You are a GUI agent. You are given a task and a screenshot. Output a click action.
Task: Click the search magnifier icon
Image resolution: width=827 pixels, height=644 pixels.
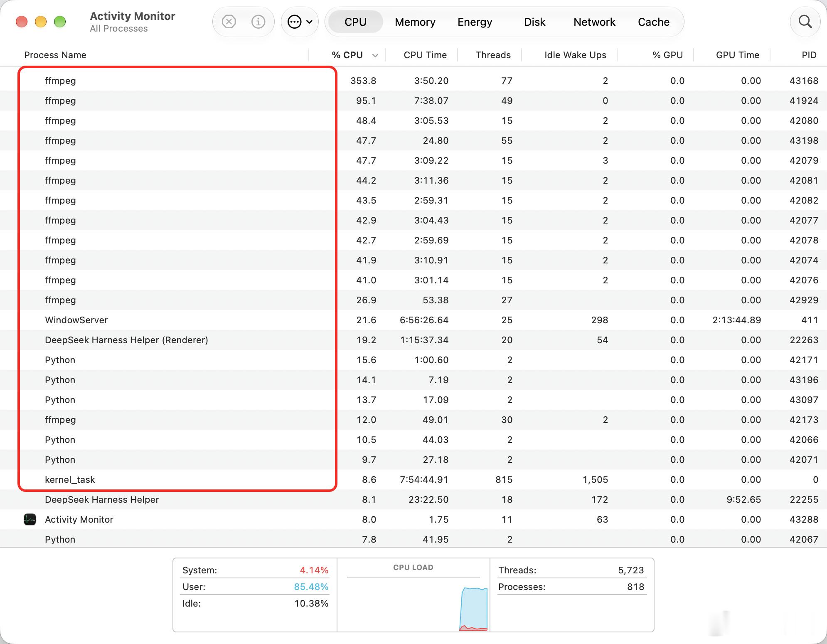point(805,22)
